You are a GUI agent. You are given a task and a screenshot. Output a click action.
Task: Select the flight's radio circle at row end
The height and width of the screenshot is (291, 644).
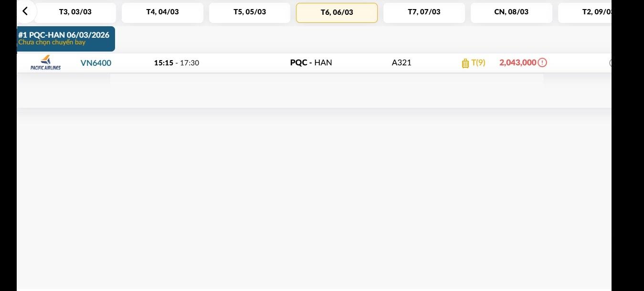click(610, 62)
